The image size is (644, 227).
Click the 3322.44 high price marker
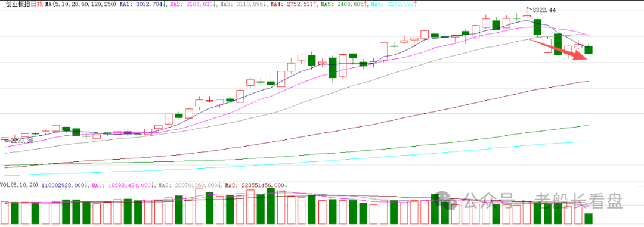click(x=544, y=10)
